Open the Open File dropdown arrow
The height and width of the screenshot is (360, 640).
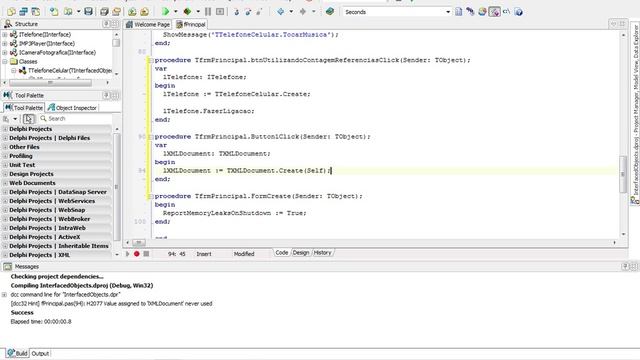pos(78,12)
